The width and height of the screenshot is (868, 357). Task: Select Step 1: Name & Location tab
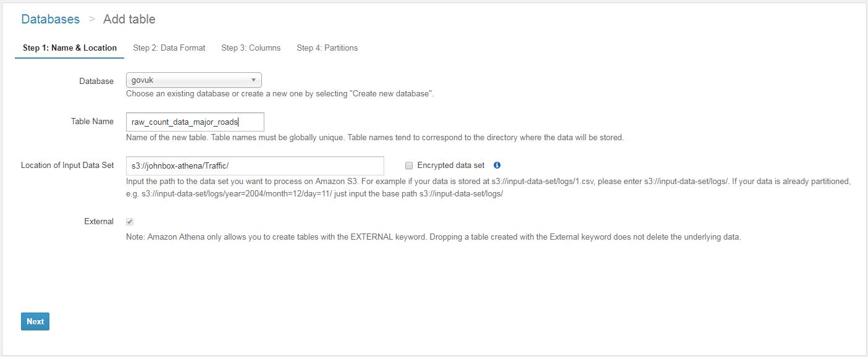tap(70, 48)
